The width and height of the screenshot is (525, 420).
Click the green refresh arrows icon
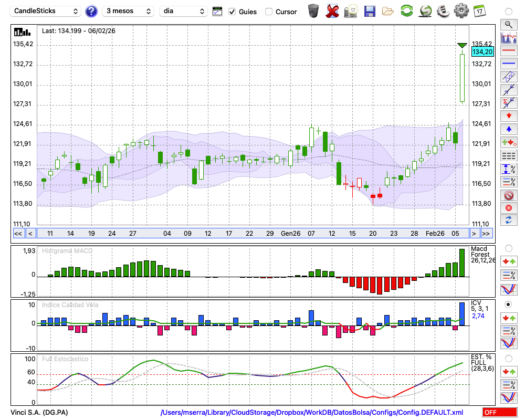[x=406, y=11]
